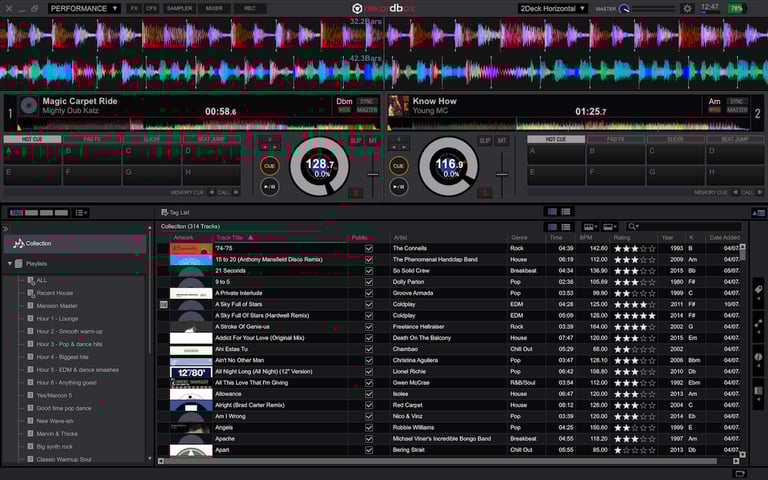Open the tree view options dropdown

tap(81, 213)
